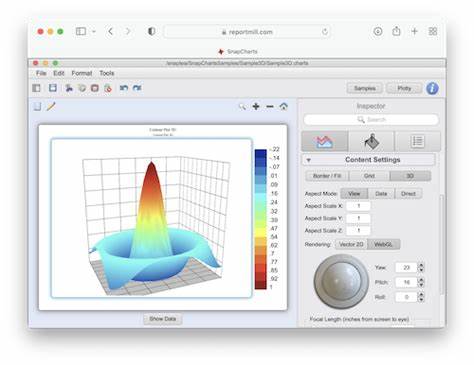
Task: Show Safari tab overview
Action: click(x=433, y=31)
